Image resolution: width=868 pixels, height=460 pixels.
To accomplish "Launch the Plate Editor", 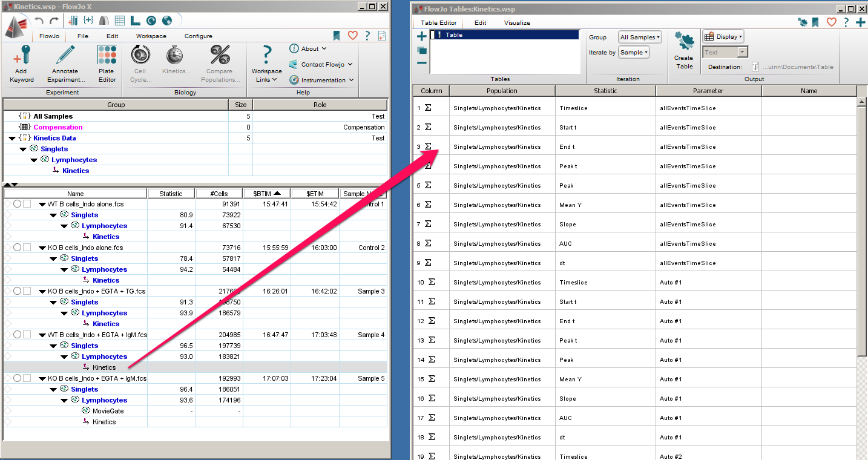I will coord(107,64).
